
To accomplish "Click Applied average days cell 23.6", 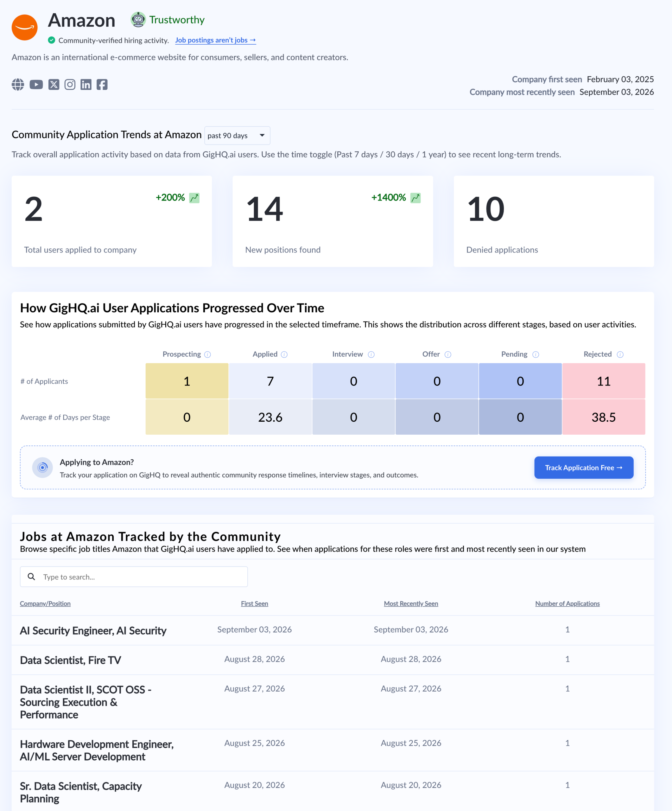I will point(270,417).
